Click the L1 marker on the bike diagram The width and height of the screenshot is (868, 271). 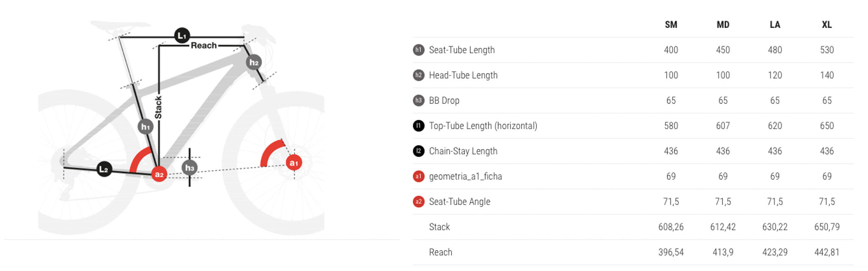(182, 36)
